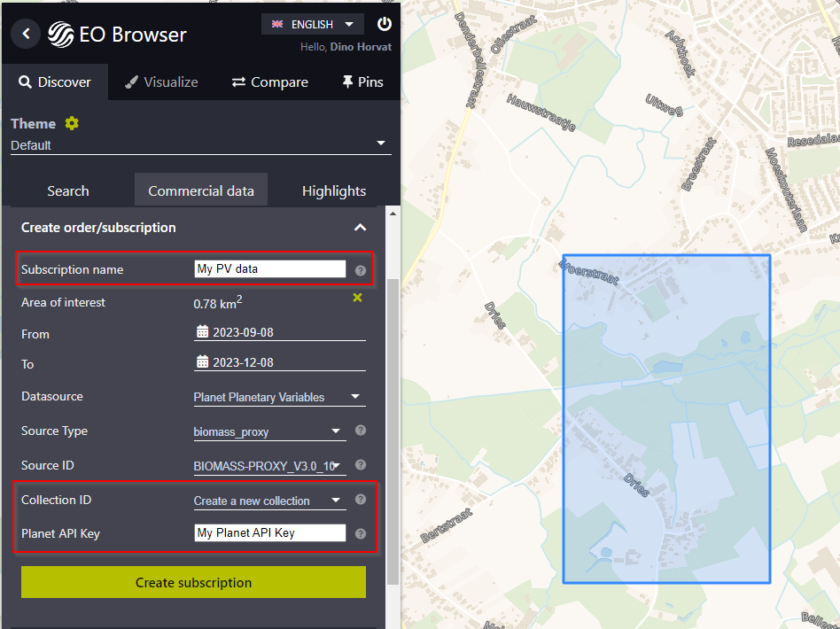Click the back arrow button

point(26,34)
